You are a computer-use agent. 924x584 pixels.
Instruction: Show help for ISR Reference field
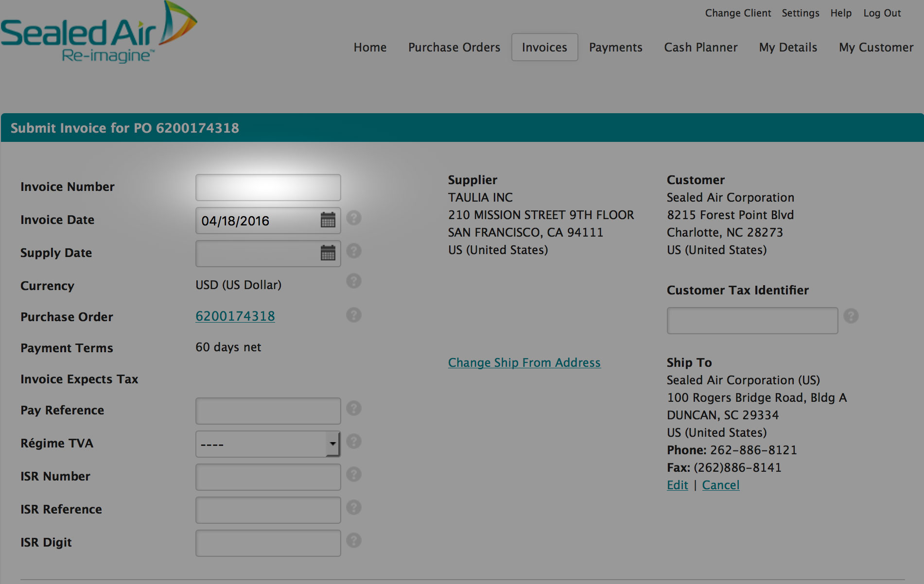point(354,507)
